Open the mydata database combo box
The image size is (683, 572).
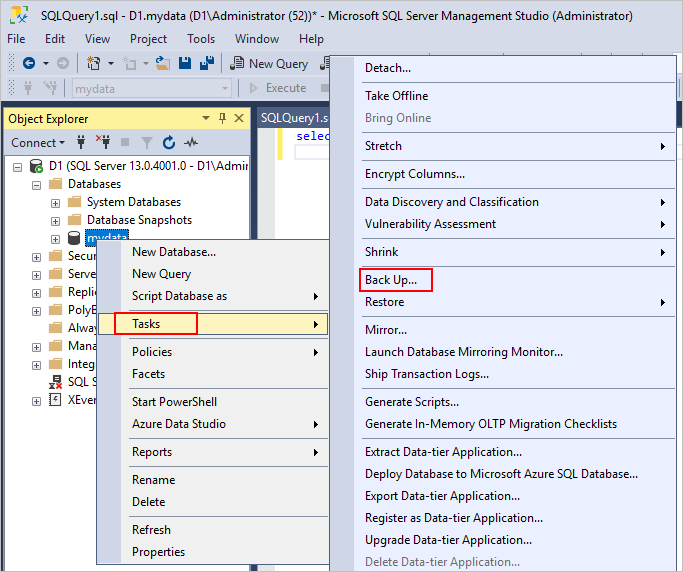point(151,89)
